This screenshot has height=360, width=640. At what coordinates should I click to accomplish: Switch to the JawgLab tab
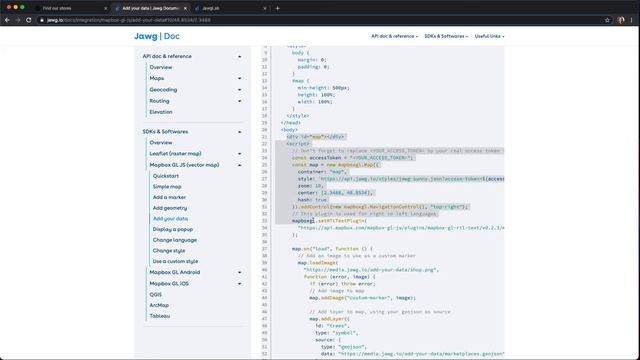(231, 8)
